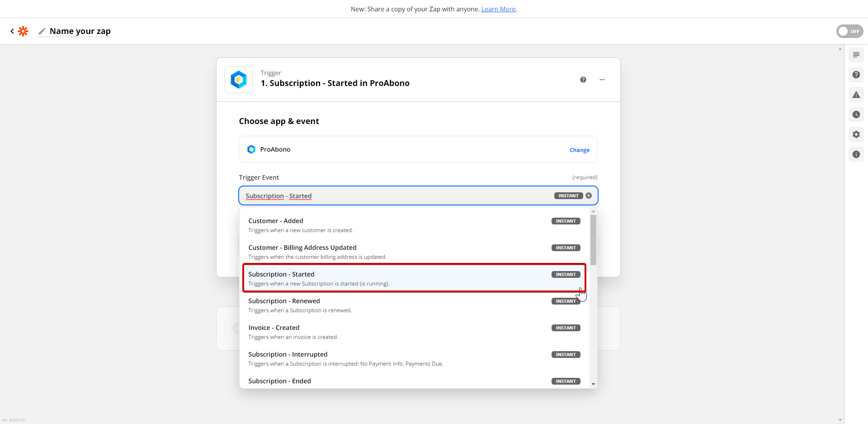Viewport: 868px width, 424px height.
Task: Select 'Subscription - Ended' option
Action: coord(415,381)
